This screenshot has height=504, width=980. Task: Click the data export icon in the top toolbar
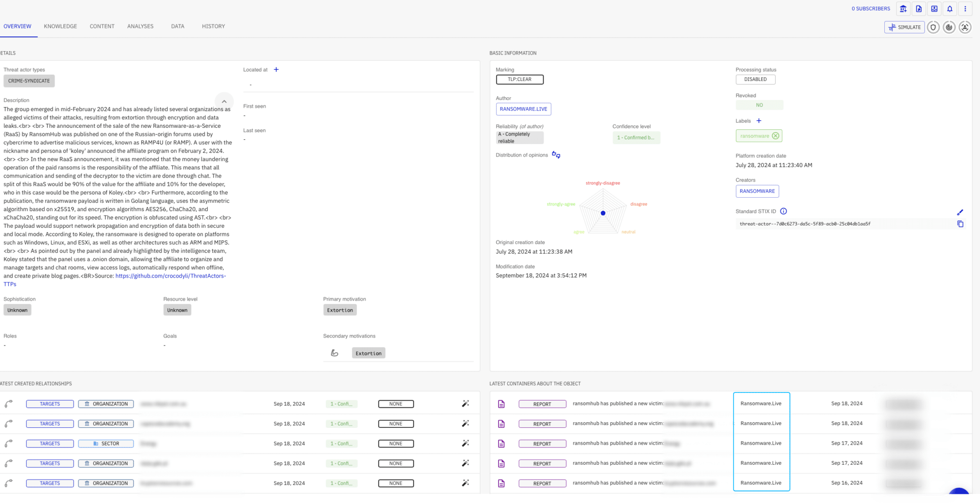point(934,9)
